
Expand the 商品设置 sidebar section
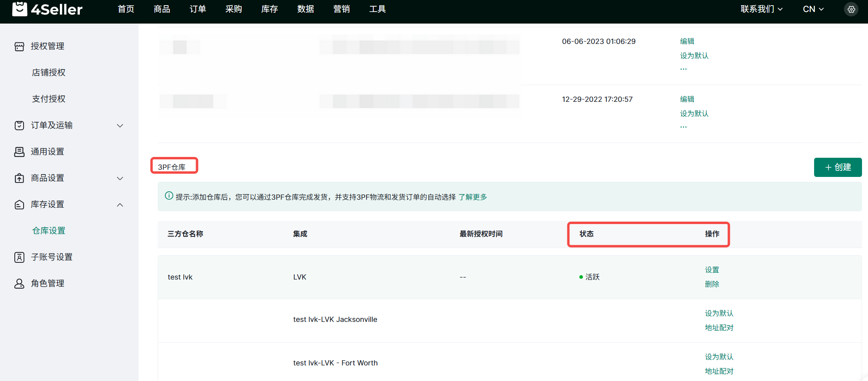pos(120,178)
